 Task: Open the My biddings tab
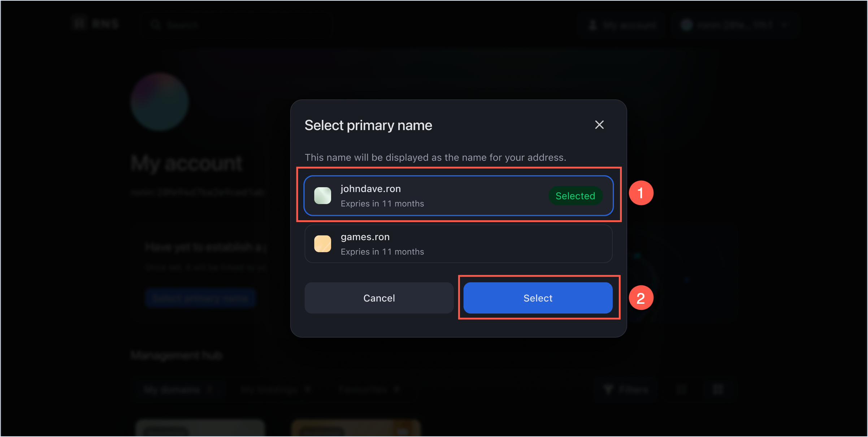(x=275, y=390)
